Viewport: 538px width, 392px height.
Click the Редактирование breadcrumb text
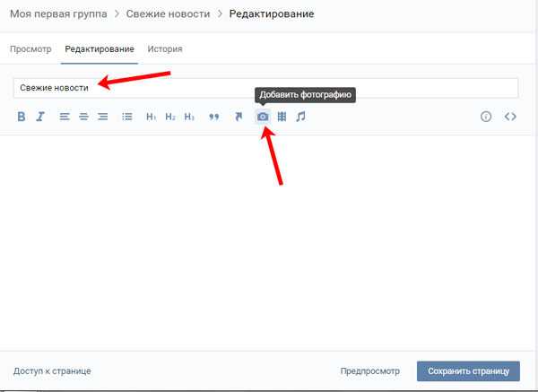[x=272, y=13]
